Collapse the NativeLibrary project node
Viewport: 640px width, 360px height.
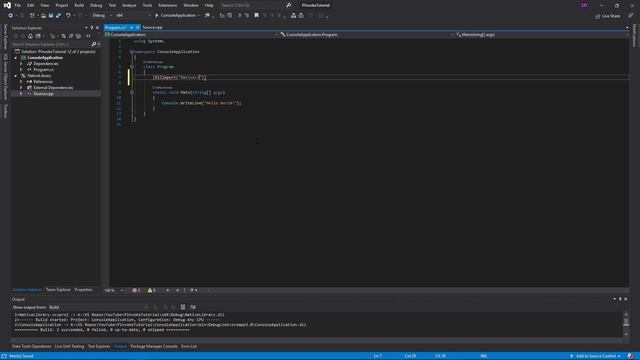tap(16, 76)
